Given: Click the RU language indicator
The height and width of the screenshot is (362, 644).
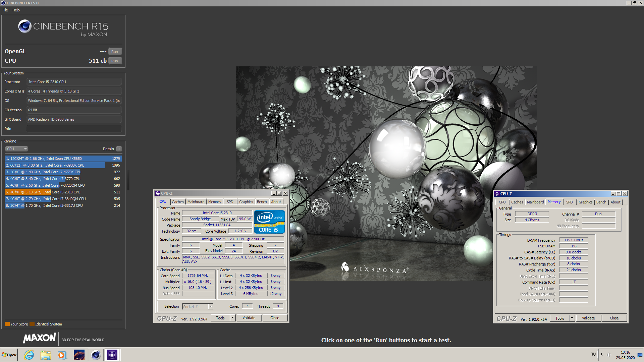Looking at the screenshot, I should click(593, 354).
